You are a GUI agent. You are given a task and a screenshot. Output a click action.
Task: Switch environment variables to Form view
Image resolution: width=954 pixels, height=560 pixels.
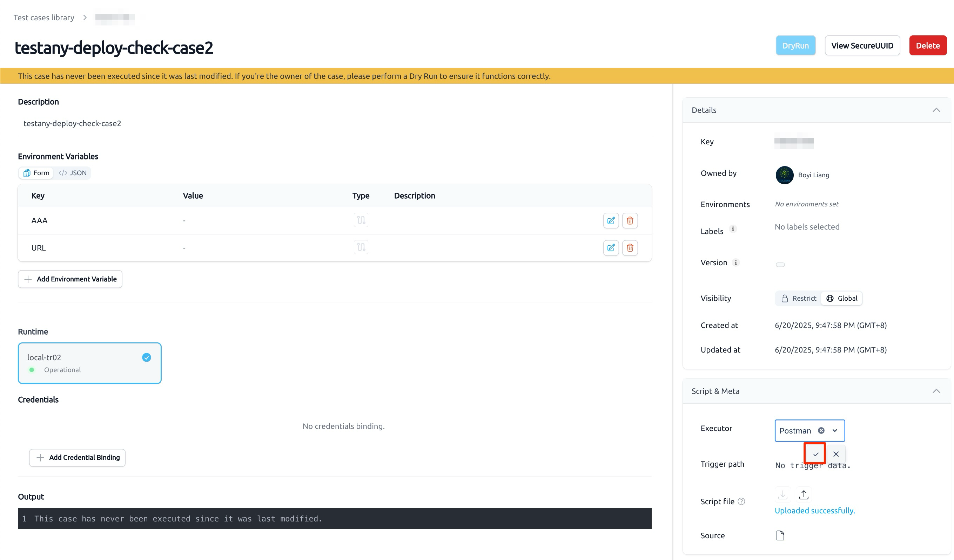coord(36,173)
